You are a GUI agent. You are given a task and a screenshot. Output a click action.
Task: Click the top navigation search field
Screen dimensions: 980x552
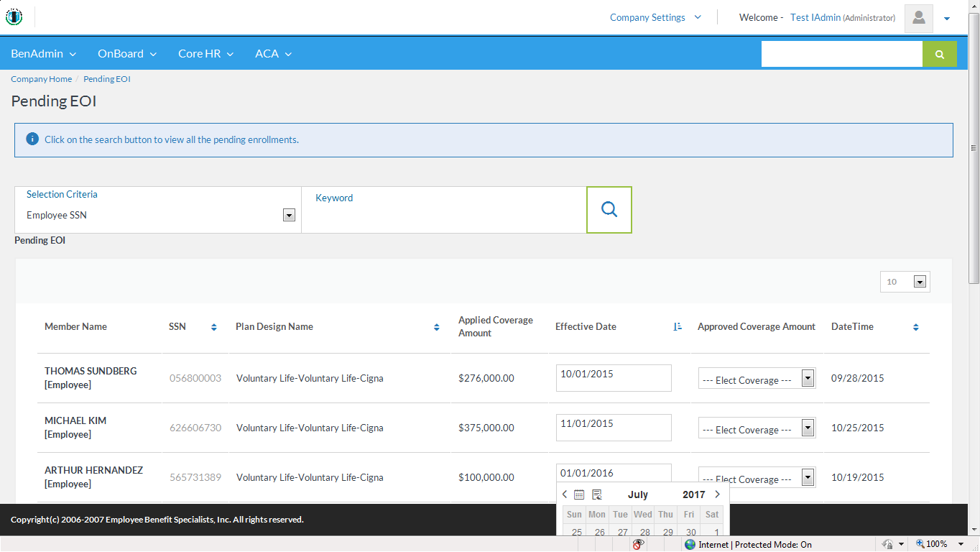[842, 54]
